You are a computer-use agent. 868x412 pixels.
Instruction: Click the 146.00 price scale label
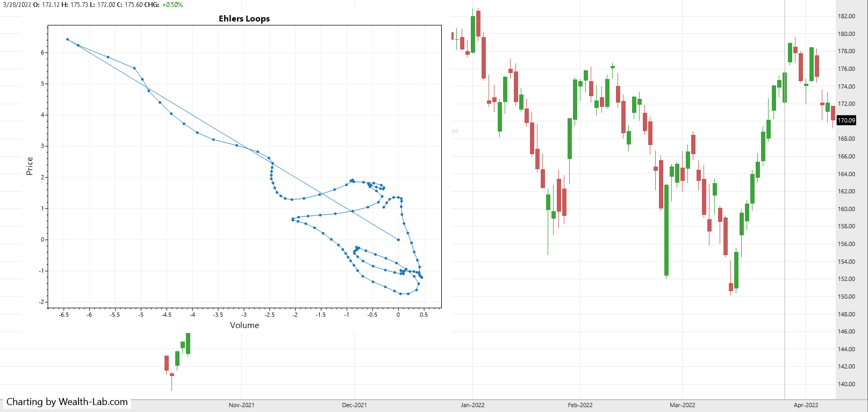[x=847, y=331]
